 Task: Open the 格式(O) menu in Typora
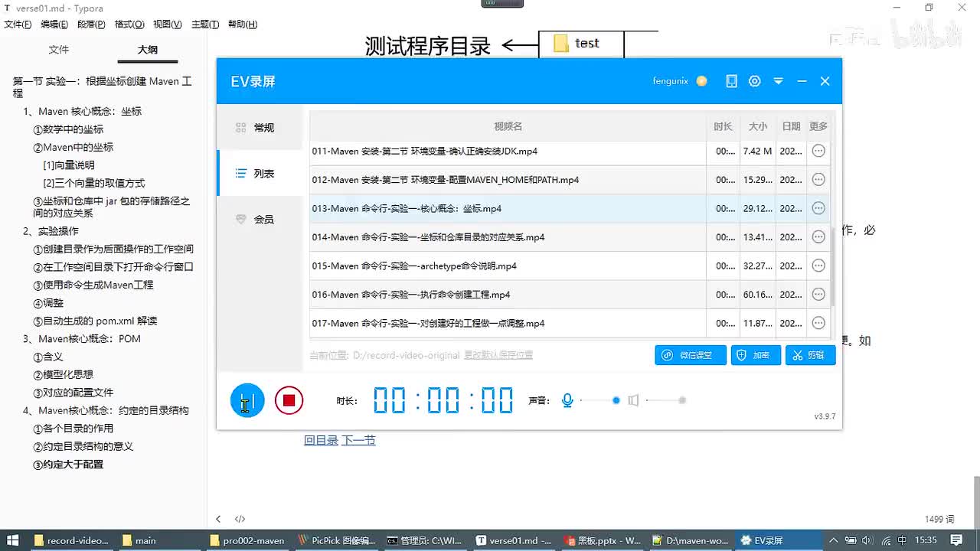click(129, 24)
